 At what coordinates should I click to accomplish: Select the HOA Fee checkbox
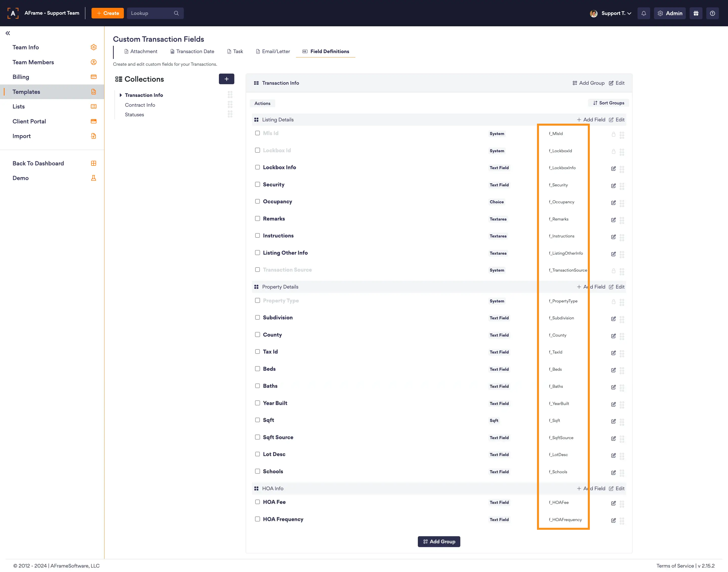click(257, 502)
